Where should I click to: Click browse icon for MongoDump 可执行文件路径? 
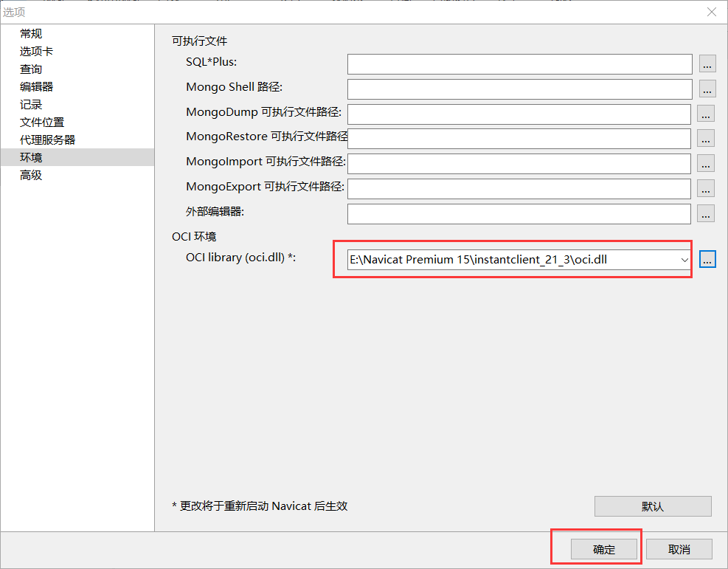(707, 114)
